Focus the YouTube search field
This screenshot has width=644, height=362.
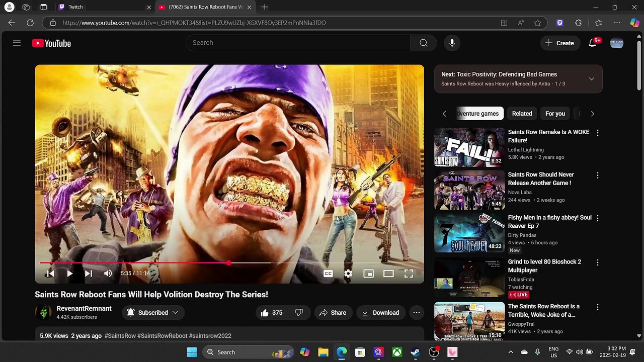point(298,43)
